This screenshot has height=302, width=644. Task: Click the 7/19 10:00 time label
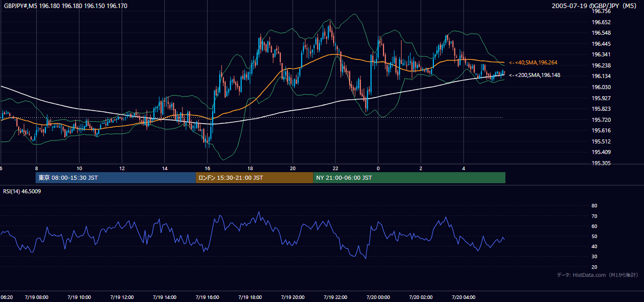point(79,297)
